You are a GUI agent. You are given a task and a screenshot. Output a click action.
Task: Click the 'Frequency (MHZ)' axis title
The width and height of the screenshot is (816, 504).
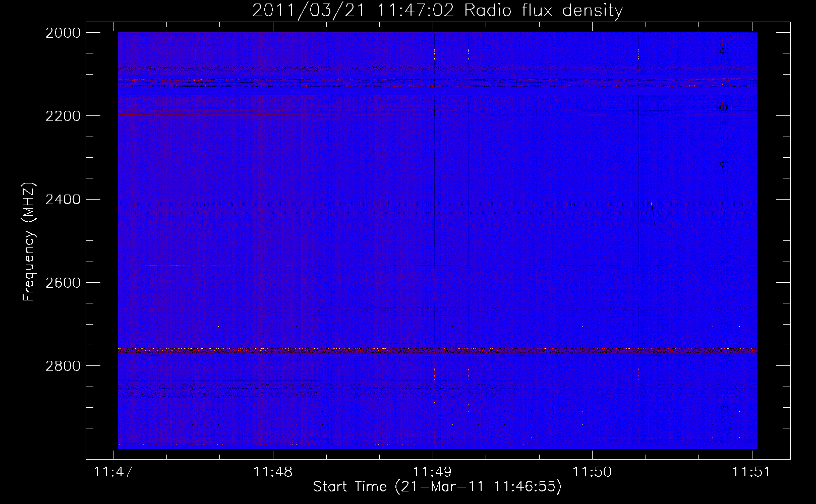click(29, 242)
